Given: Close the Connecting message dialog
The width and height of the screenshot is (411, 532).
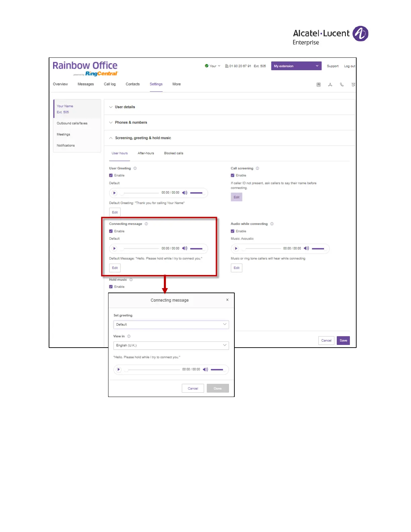Looking at the screenshot, I should 227,300.
